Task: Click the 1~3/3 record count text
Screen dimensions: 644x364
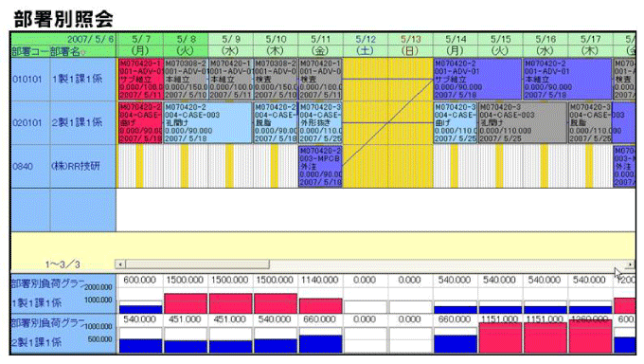Action: click(x=63, y=264)
